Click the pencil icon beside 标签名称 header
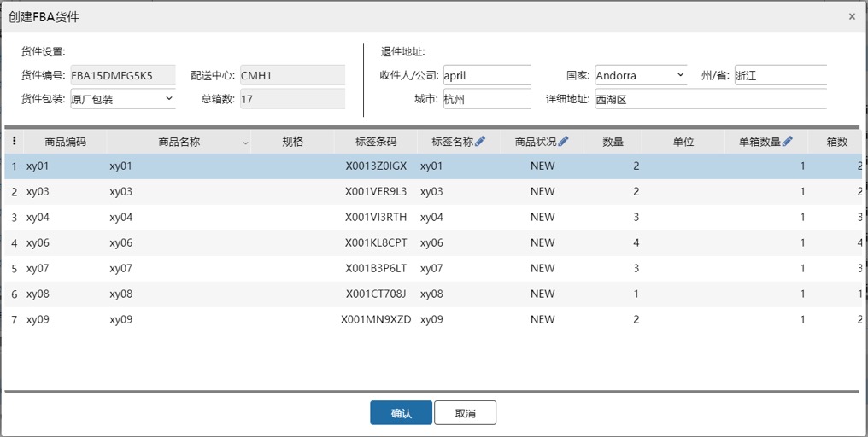 coord(480,142)
